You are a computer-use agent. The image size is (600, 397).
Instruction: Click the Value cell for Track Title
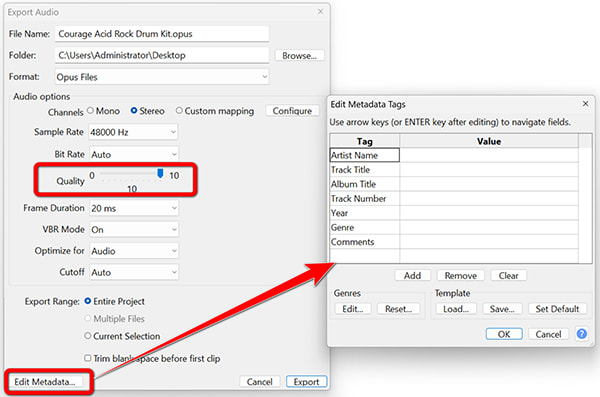tap(489, 170)
